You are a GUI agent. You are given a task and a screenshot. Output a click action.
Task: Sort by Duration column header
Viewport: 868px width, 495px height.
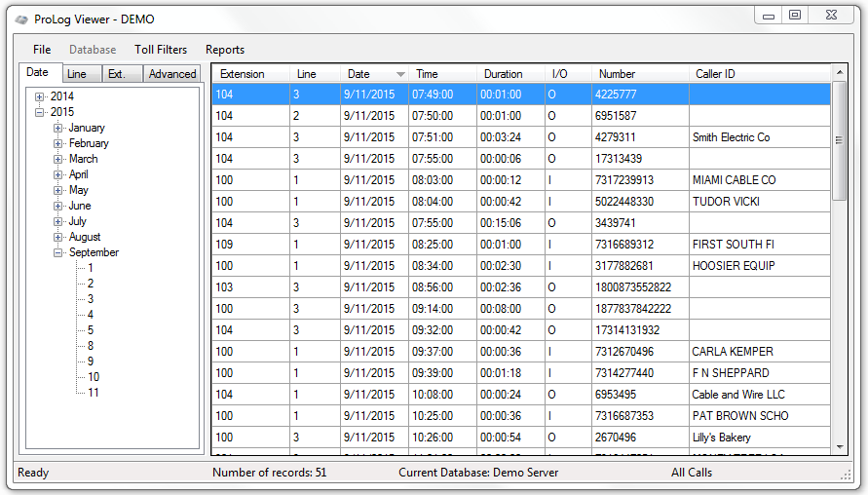tap(510, 74)
